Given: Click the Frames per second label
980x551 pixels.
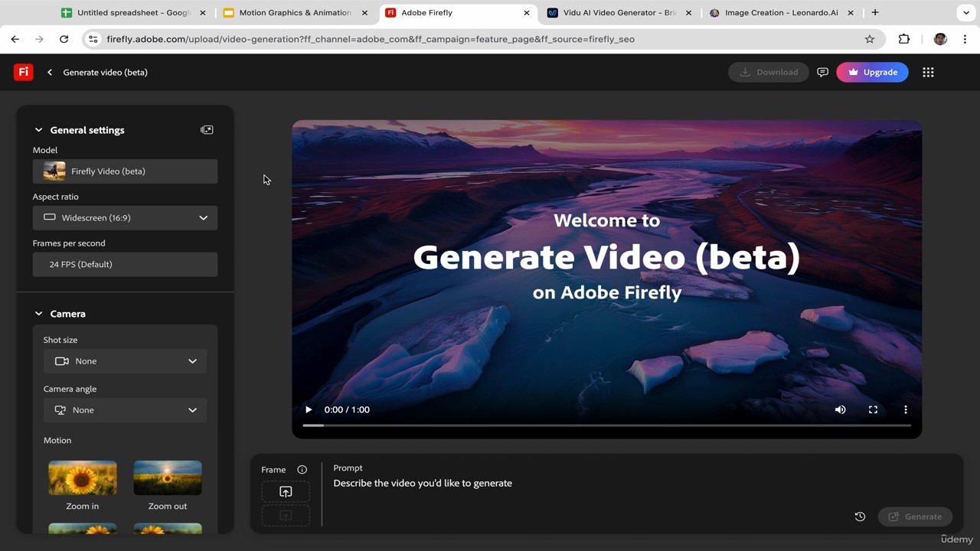Looking at the screenshot, I should [69, 243].
